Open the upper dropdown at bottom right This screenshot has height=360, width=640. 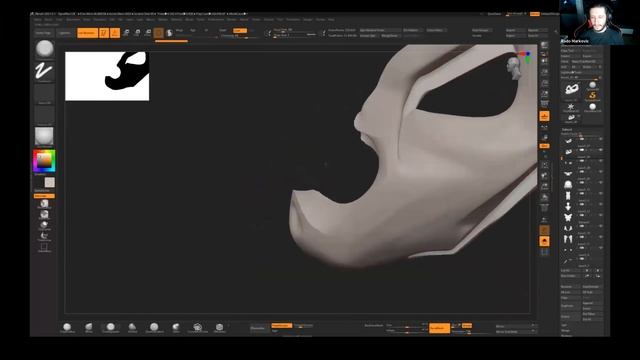(515, 326)
